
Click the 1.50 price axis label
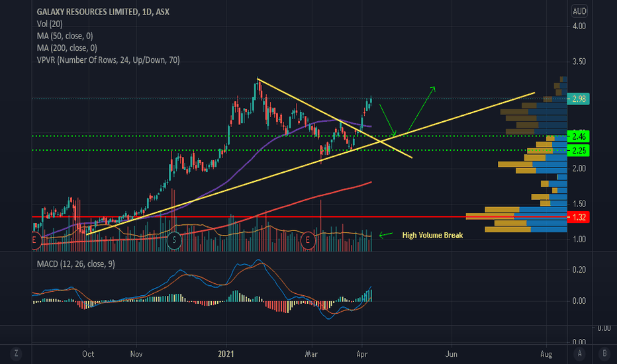tap(579, 204)
